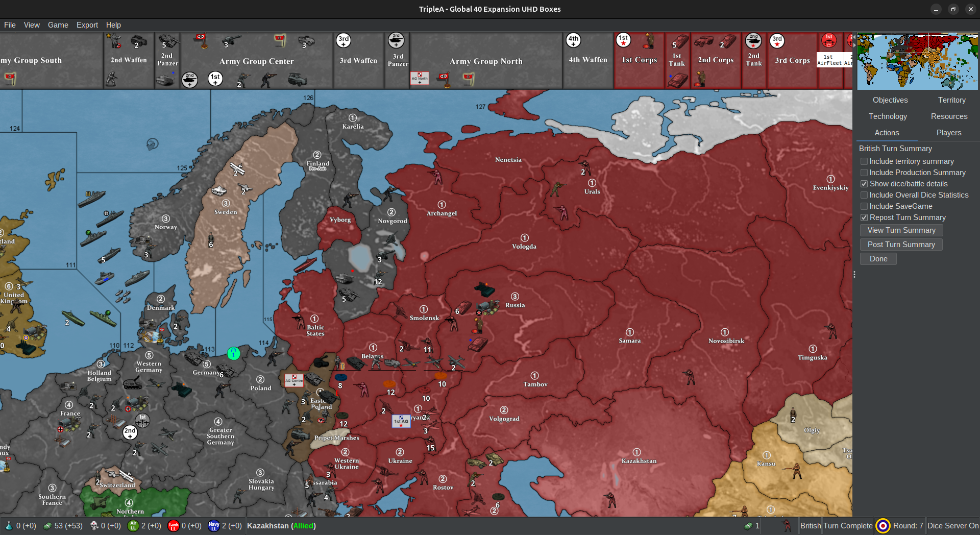This screenshot has width=980, height=535.
Task: Click the green sea mine marker near Germany
Action: tap(234, 353)
